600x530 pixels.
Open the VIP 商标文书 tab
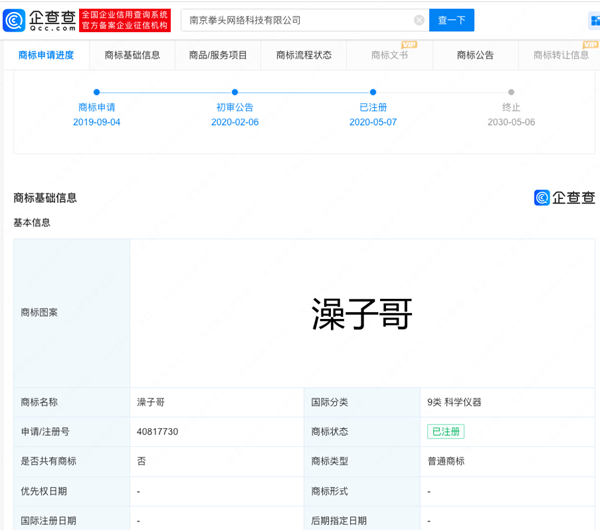tap(389, 55)
